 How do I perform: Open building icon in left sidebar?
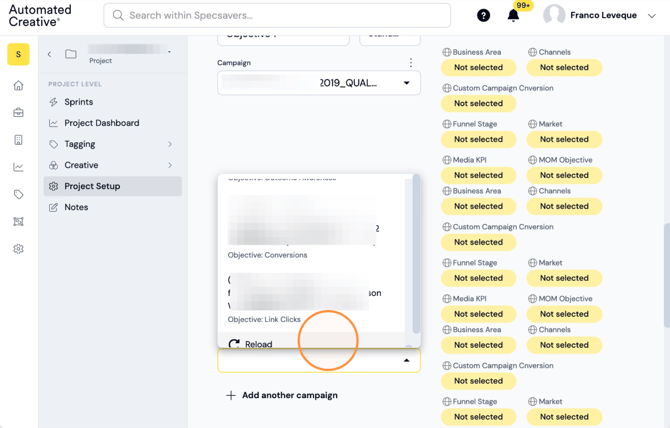18,140
